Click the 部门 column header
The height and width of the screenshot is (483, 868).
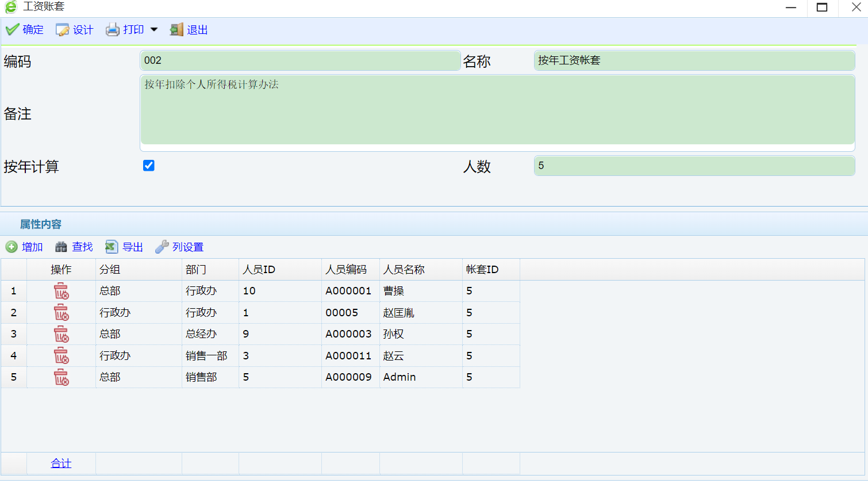coord(196,269)
